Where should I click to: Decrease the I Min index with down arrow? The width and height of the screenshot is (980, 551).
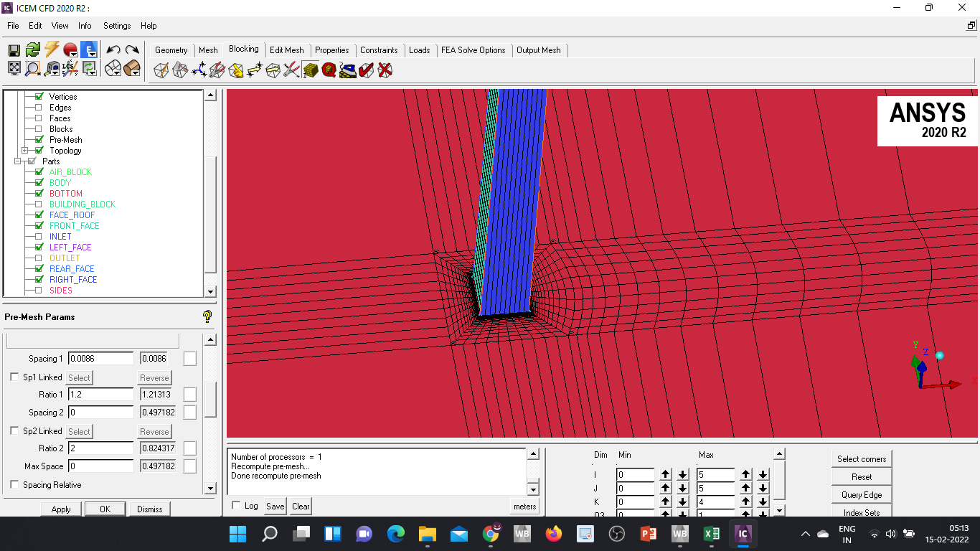click(682, 474)
